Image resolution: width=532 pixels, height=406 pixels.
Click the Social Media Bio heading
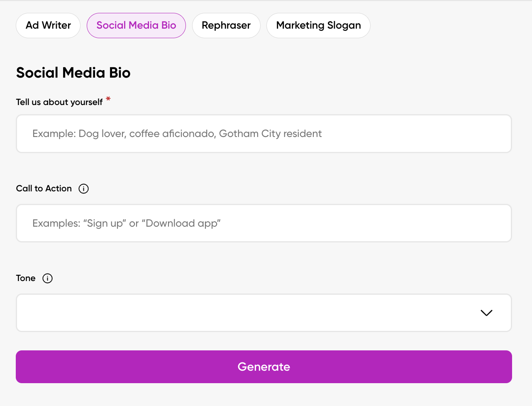[73, 73]
